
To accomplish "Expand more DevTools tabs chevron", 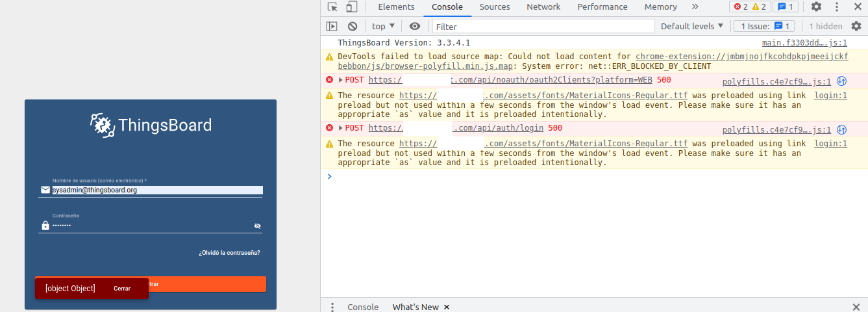I will (695, 7).
